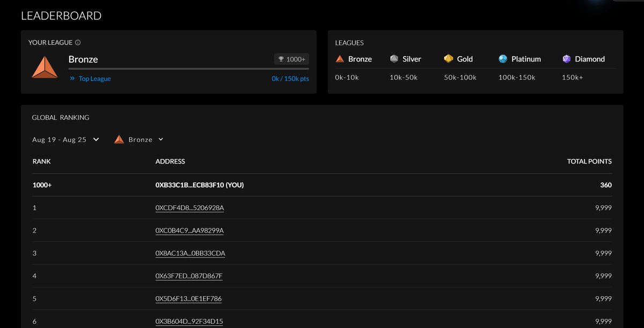This screenshot has width=644, height=328.
Task: Click rank number 3 in the table
Action: click(x=34, y=253)
